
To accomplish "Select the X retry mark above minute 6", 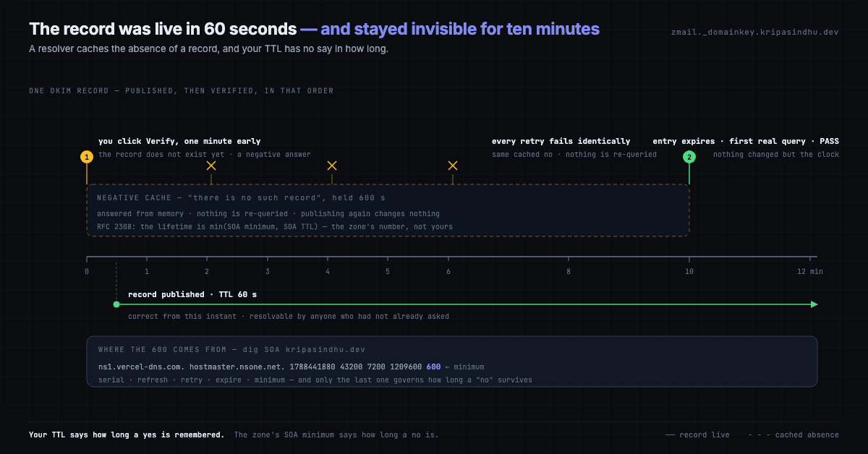I will 453,166.
